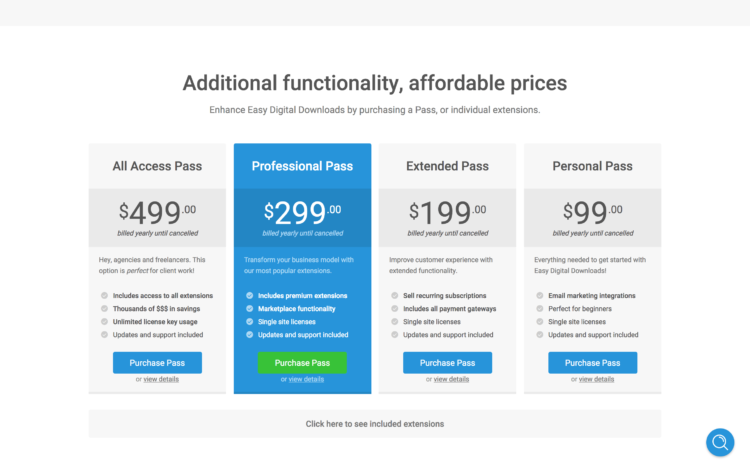Screen dimensions: 750x469
Task: Click check icon next to Unlimited license key usage
Action: point(104,322)
